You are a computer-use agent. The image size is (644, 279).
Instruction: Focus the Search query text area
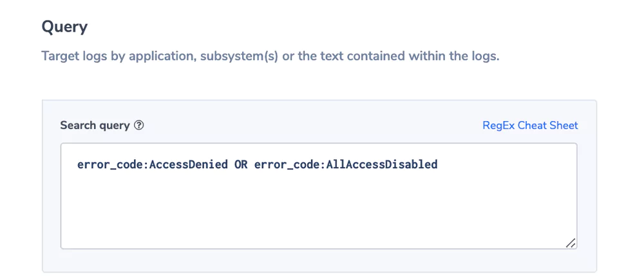click(319, 196)
